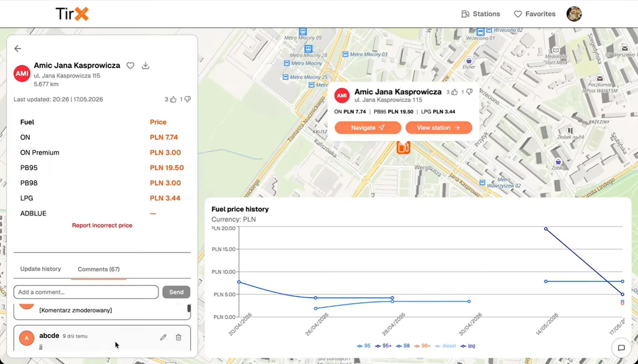This screenshot has height=364, width=638.
Task: Click the ON Premium fuel row label
Action: pyautogui.click(x=40, y=153)
